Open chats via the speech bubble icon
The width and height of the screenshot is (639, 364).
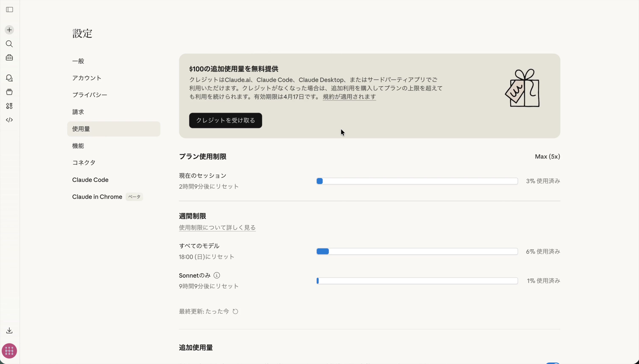(x=10, y=78)
